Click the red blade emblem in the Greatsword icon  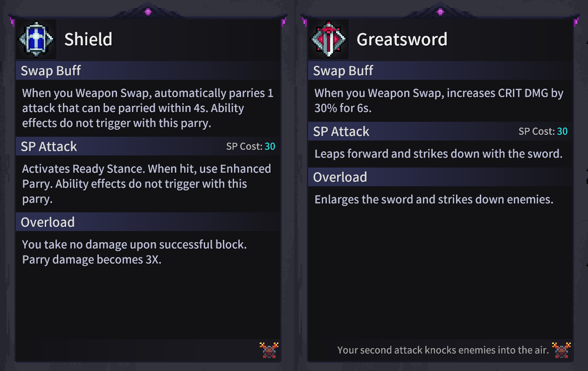(328, 39)
